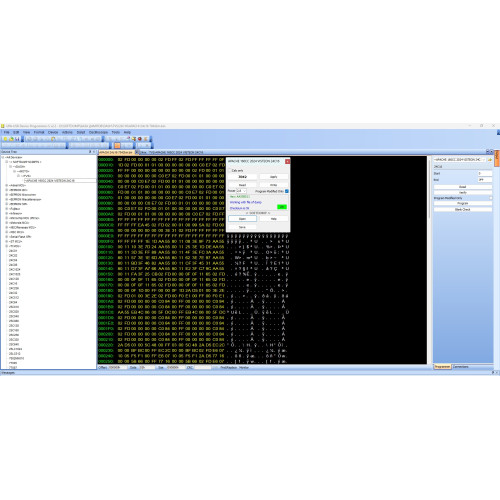The height and width of the screenshot is (500, 500).
Task: Open the Help menu
Action: click(x=127, y=132)
